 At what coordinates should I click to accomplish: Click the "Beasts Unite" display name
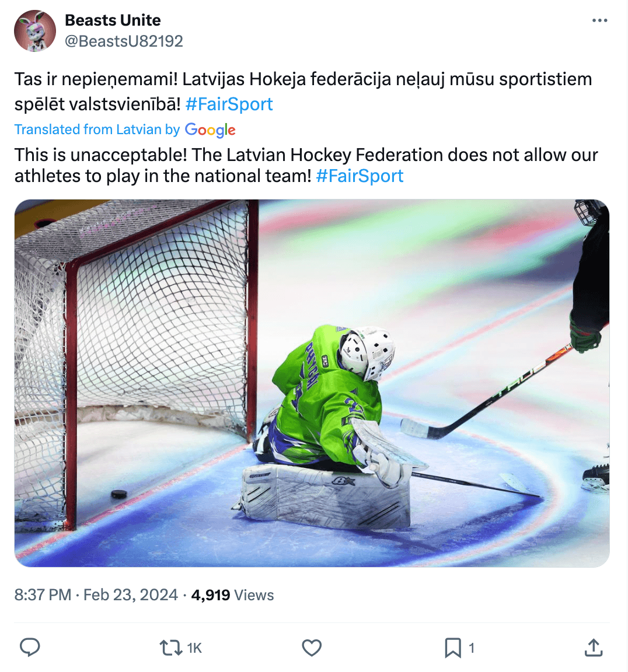coord(113,20)
